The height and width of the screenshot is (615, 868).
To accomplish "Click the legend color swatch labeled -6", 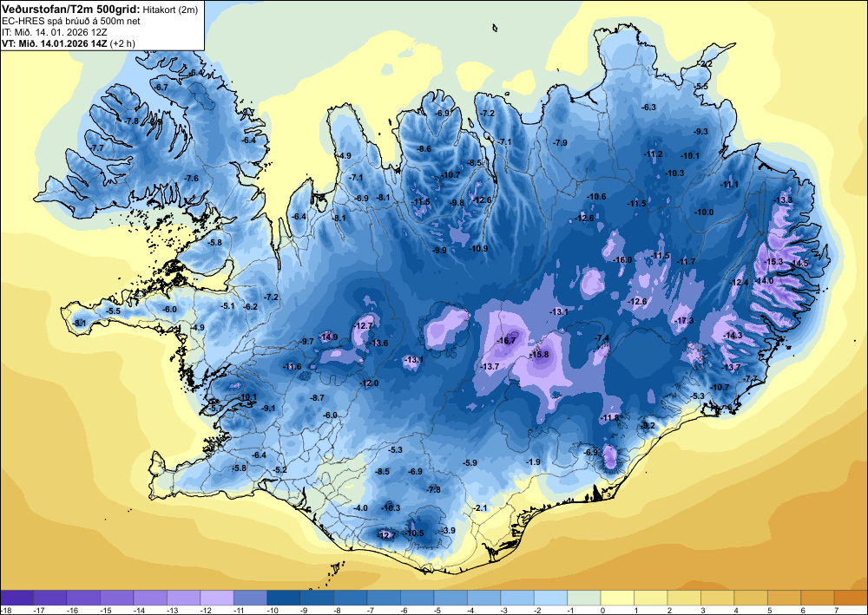I will coord(418,598).
